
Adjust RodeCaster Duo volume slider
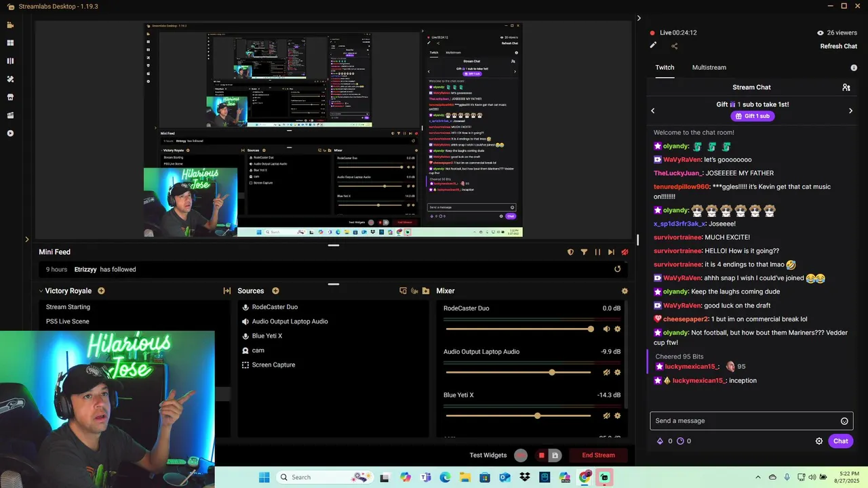click(519, 329)
